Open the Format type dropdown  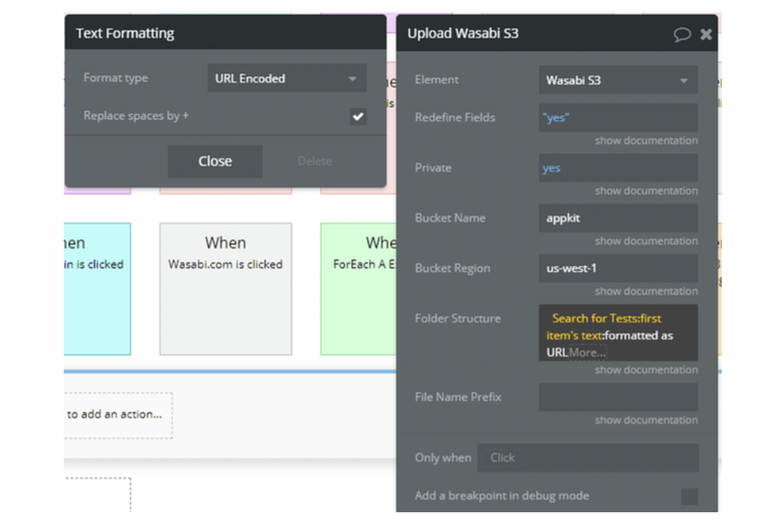[287, 79]
